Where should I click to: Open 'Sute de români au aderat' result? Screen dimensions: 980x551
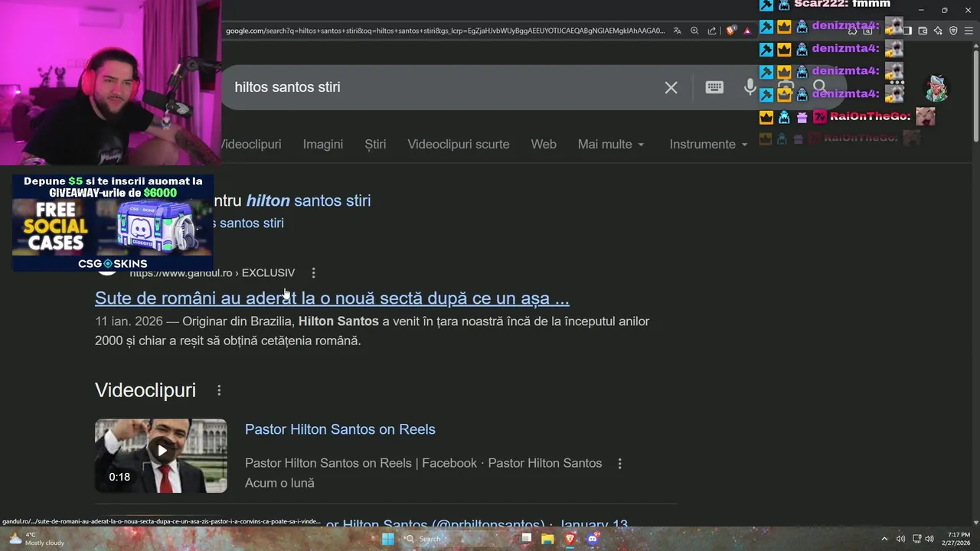[332, 298]
